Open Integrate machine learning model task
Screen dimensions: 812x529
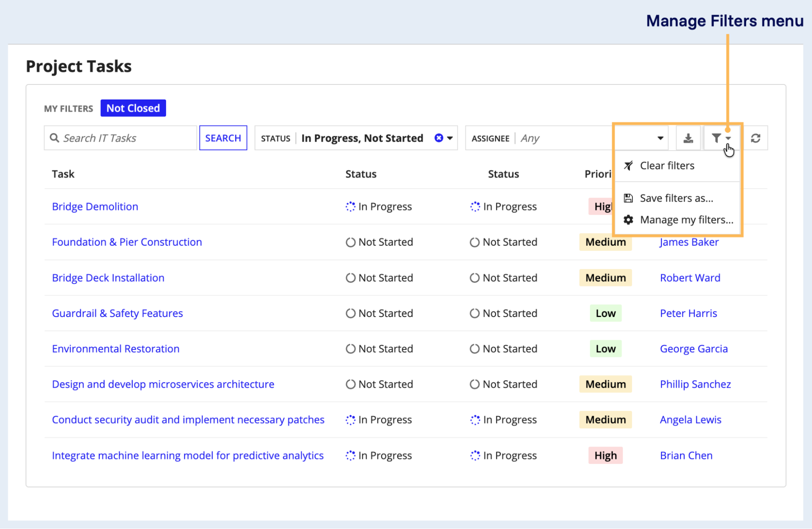[188, 455]
